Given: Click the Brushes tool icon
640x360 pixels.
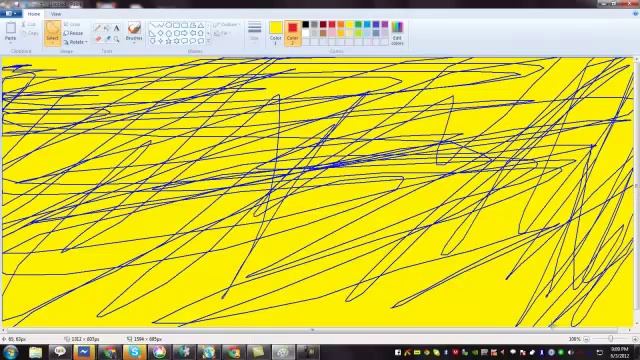Looking at the screenshot, I should [134, 28].
